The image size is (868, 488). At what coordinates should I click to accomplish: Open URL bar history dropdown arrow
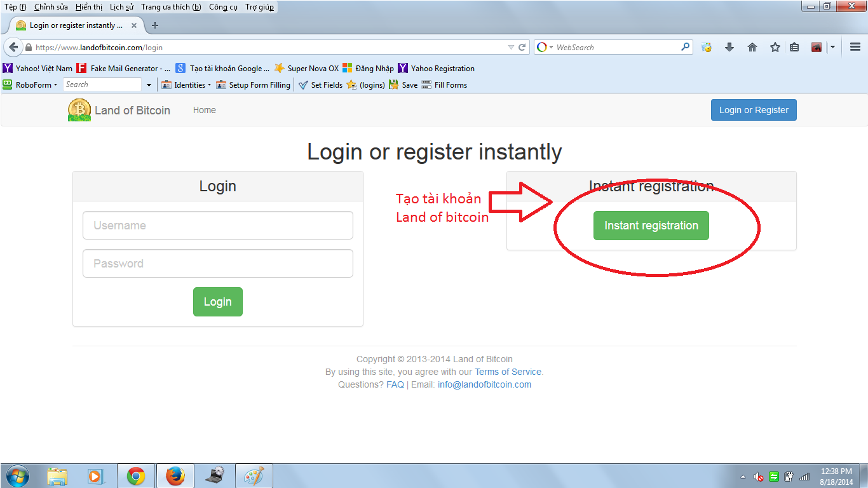pyautogui.click(x=511, y=47)
